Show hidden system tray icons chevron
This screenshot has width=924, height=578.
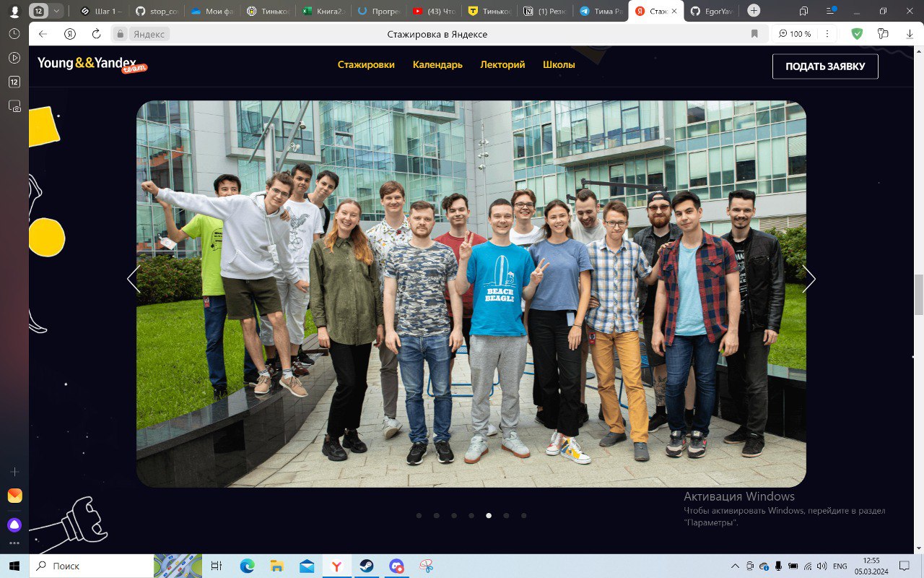click(735, 566)
